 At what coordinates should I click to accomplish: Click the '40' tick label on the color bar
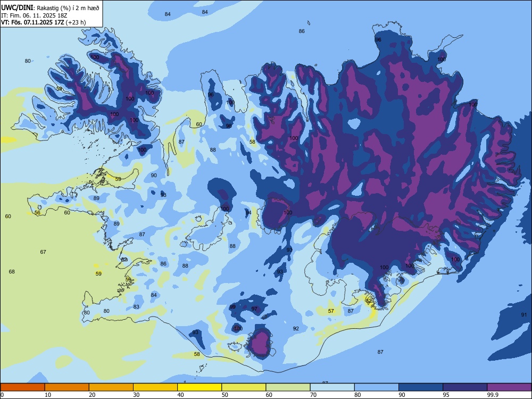[180, 395]
